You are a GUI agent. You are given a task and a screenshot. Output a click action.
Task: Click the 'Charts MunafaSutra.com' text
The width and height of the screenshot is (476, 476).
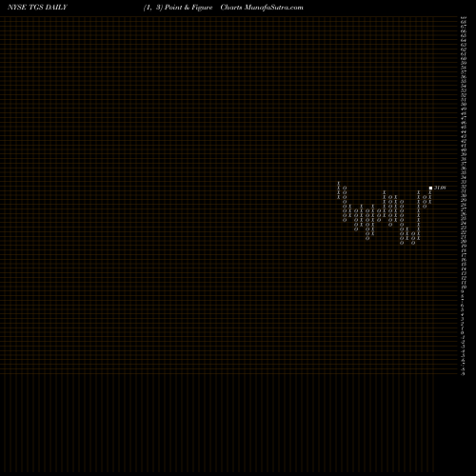tap(262, 8)
